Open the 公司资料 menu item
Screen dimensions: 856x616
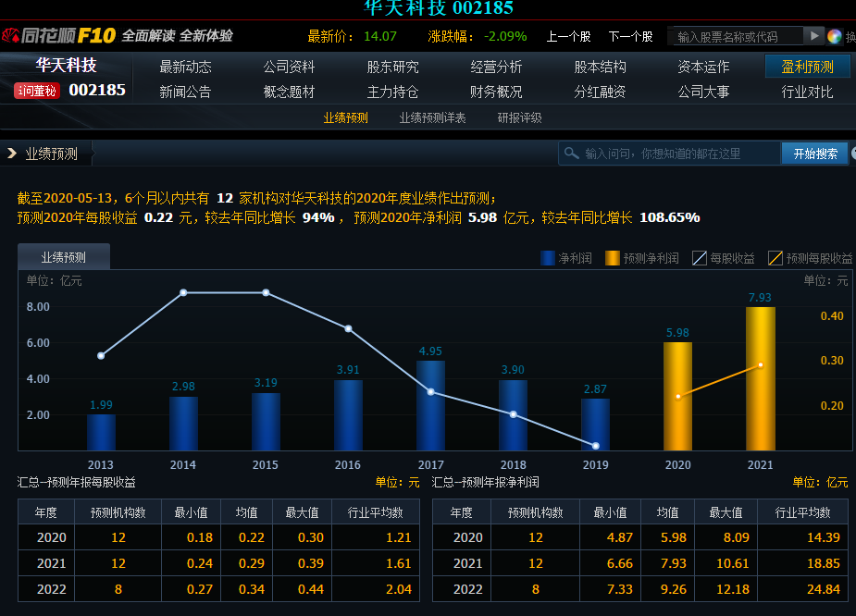[x=289, y=67]
